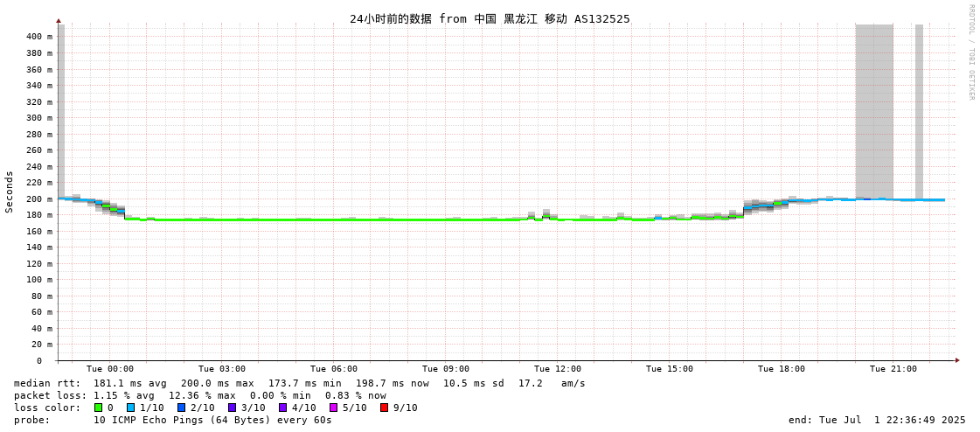Click the probe description line
The image size is (980, 432).
172,420
